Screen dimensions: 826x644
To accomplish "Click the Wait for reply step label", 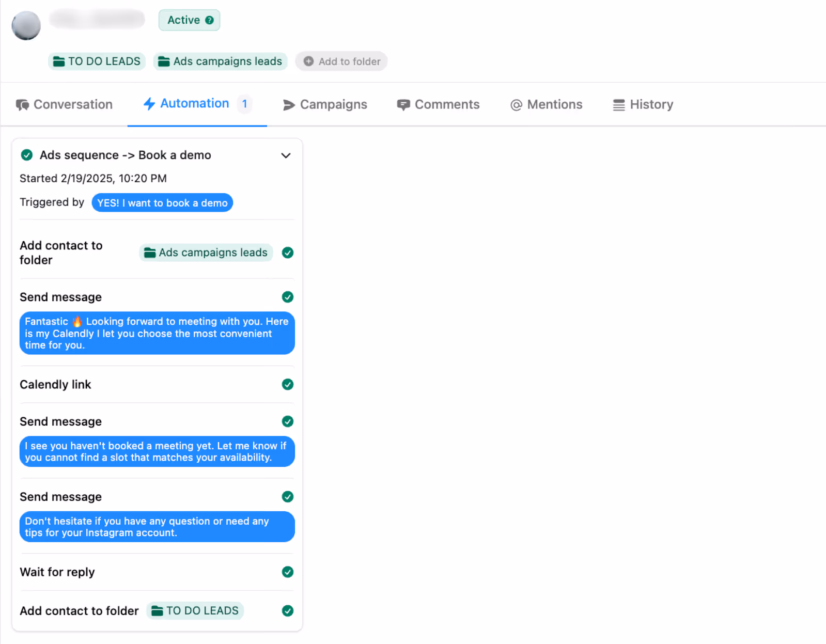I will [57, 572].
